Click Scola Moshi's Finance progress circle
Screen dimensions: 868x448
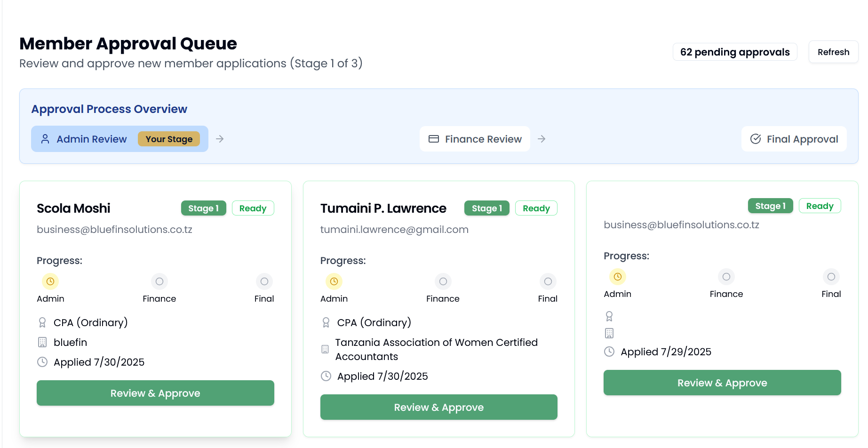[x=159, y=281]
